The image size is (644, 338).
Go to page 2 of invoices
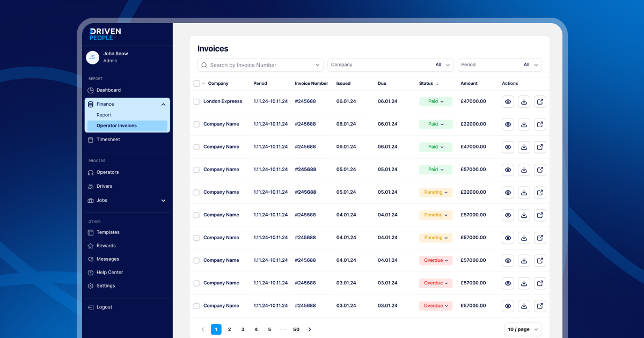(229, 329)
